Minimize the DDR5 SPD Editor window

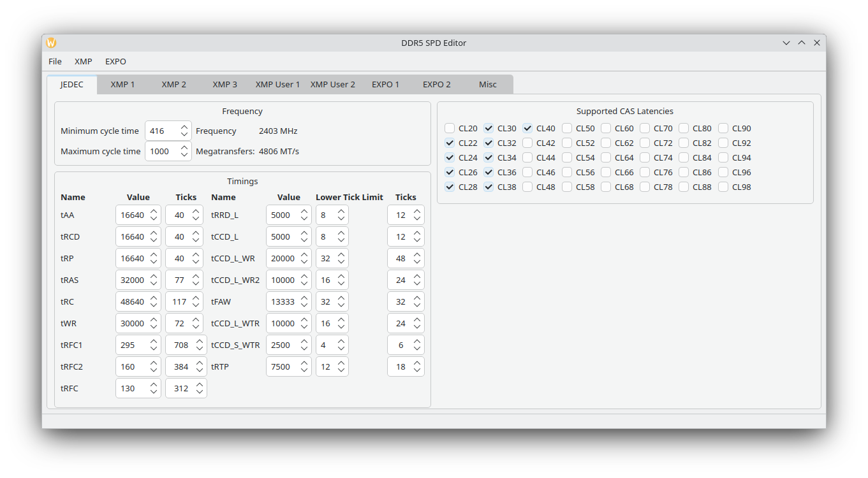(786, 43)
